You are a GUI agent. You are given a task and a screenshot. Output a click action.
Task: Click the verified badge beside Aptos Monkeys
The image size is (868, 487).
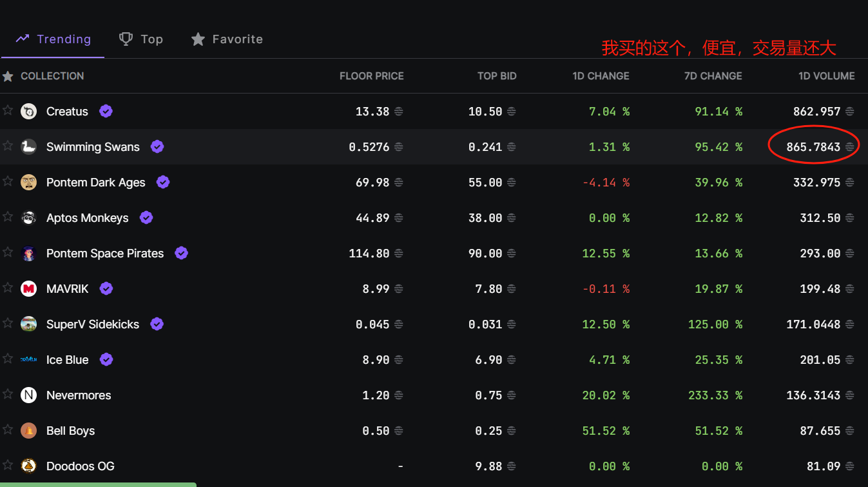tap(146, 217)
